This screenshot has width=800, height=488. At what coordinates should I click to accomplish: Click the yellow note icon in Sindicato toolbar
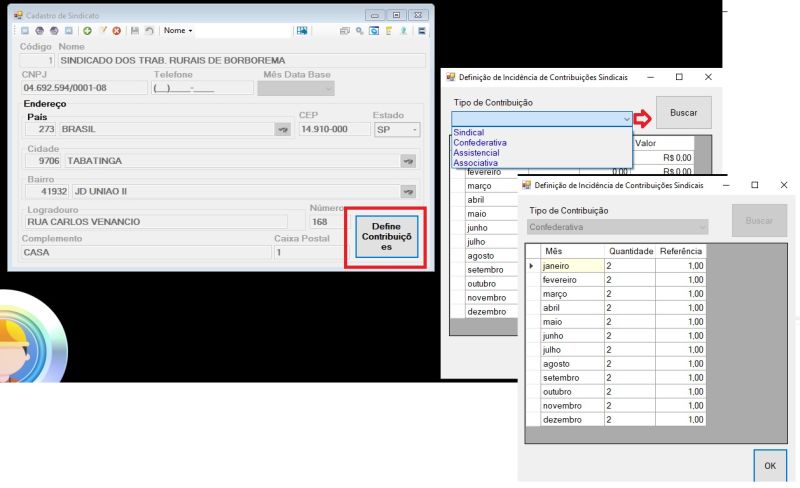(x=389, y=31)
